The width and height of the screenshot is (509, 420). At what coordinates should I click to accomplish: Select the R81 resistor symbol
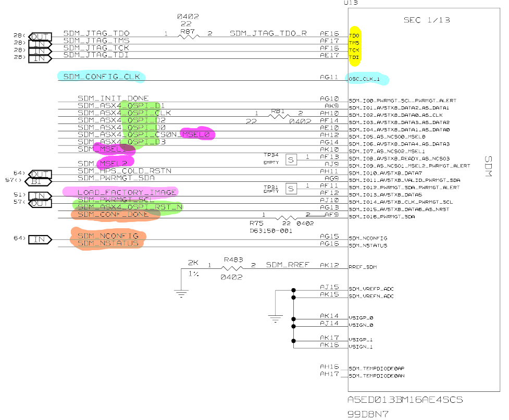280,116
